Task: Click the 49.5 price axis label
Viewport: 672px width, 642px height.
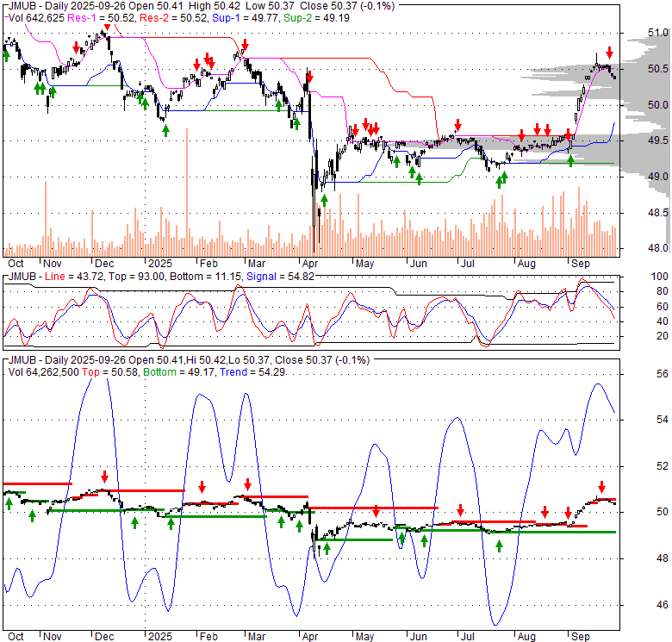Action: click(x=658, y=140)
